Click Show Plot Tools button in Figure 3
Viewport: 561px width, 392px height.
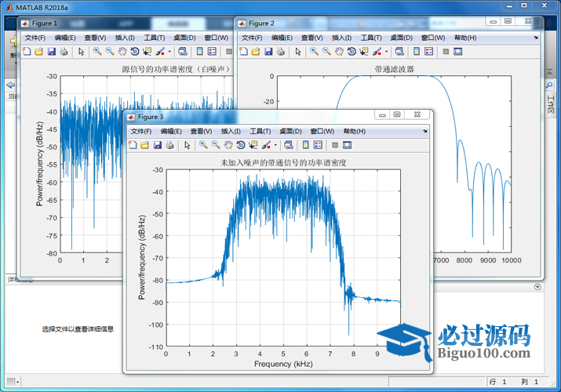347,145
